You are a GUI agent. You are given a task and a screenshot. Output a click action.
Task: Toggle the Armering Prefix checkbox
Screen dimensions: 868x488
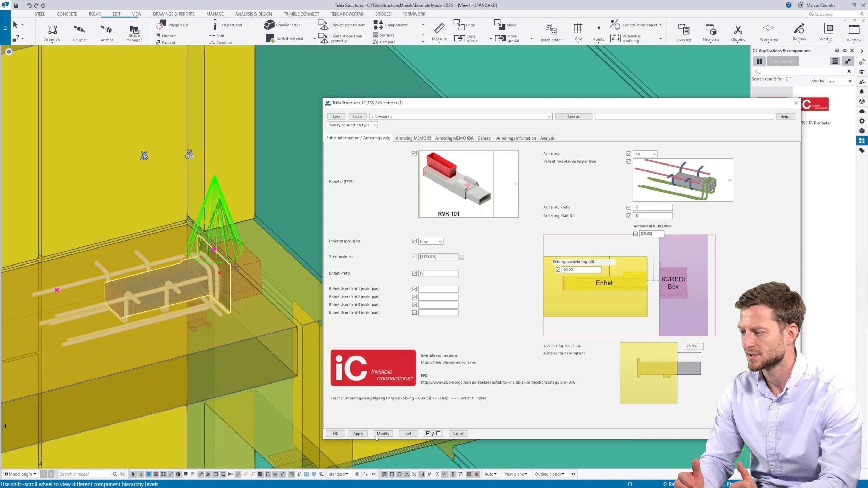point(628,207)
